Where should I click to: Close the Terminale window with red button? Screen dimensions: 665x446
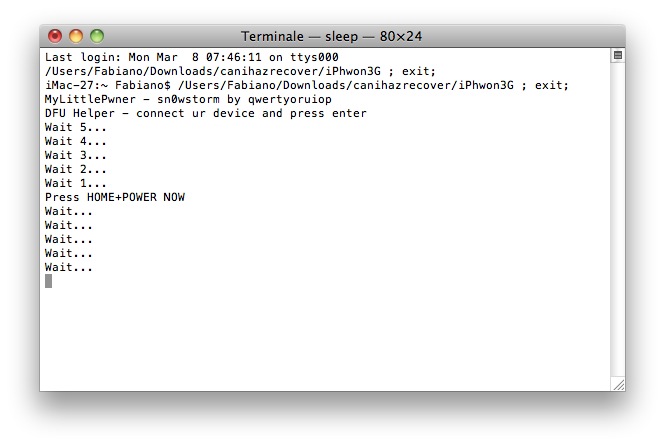[55, 36]
